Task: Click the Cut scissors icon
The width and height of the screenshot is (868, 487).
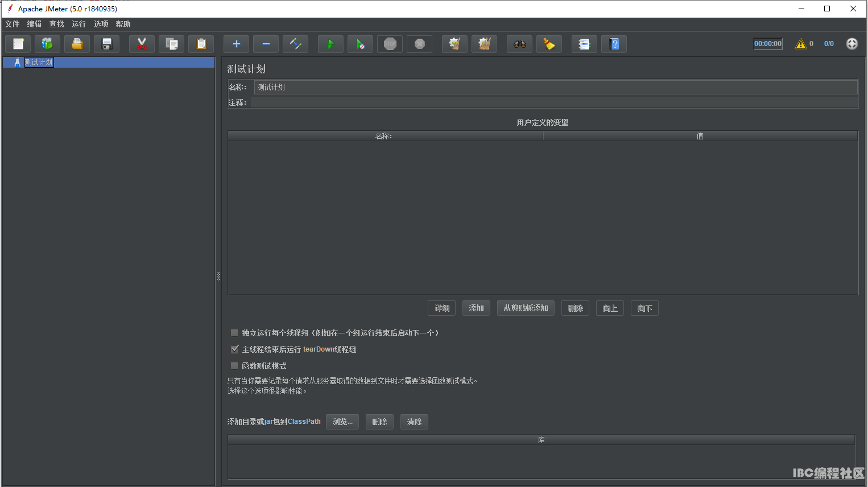Action: (142, 44)
